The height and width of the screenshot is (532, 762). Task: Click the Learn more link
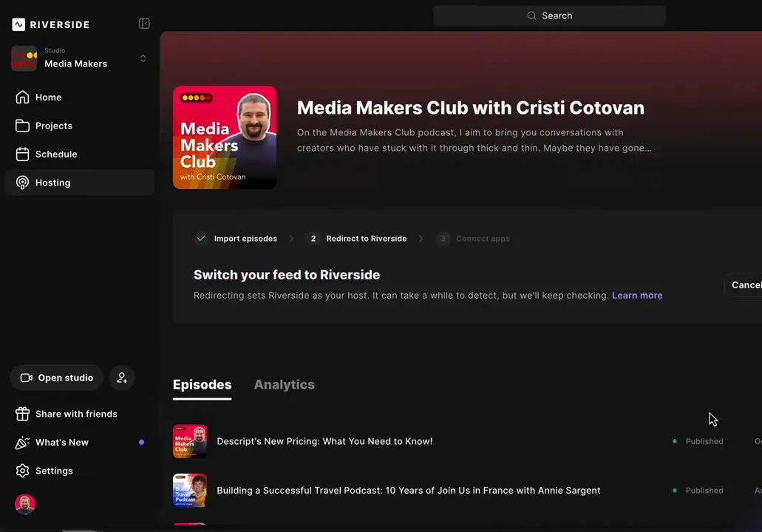click(636, 295)
